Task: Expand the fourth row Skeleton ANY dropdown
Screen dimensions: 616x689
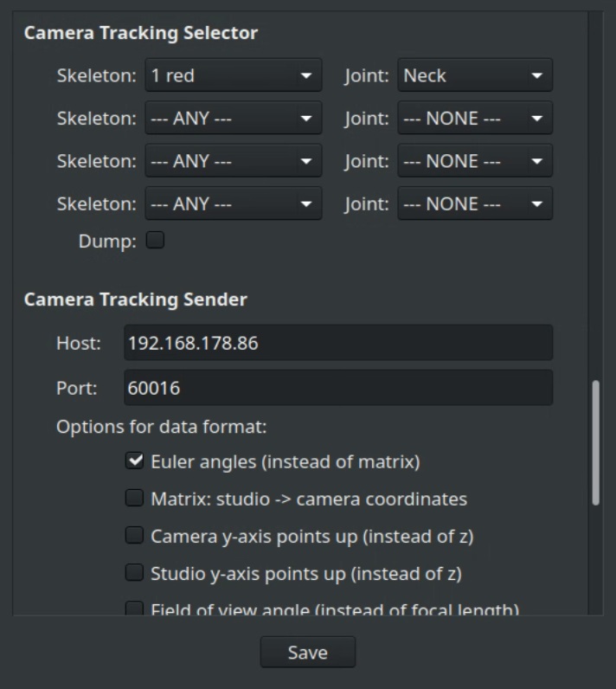Action: 232,204
